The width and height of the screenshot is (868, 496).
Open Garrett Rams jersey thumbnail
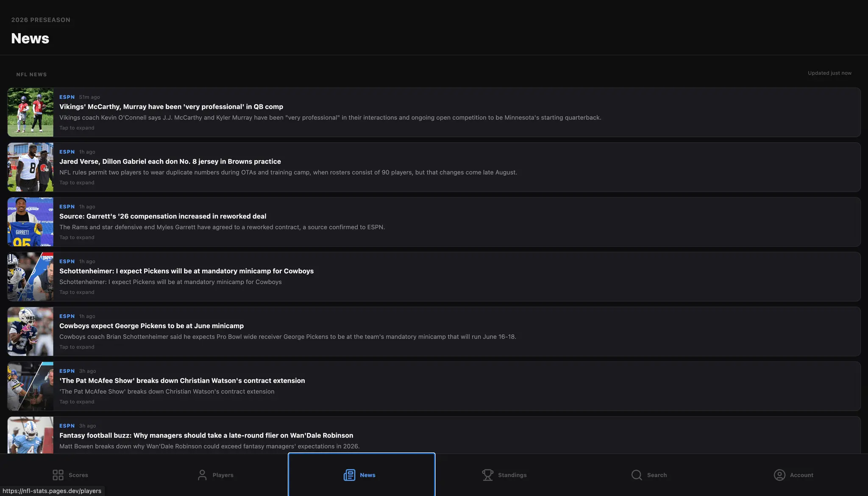point(31,222)
